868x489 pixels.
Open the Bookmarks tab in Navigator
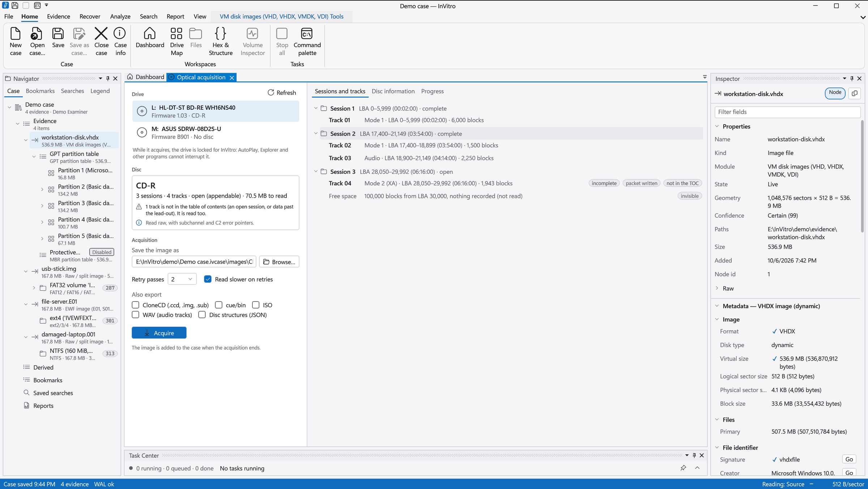tap(40, 91)
